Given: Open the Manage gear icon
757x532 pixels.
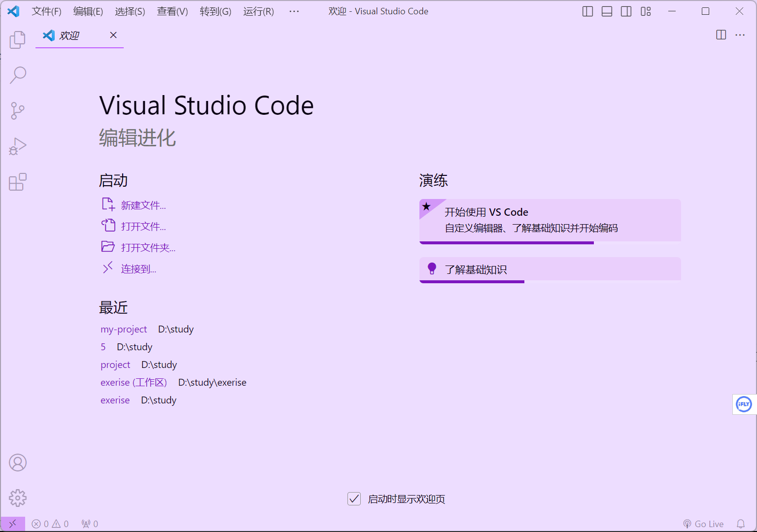Looking at the screenshot, I should click(x=18, y=498).
